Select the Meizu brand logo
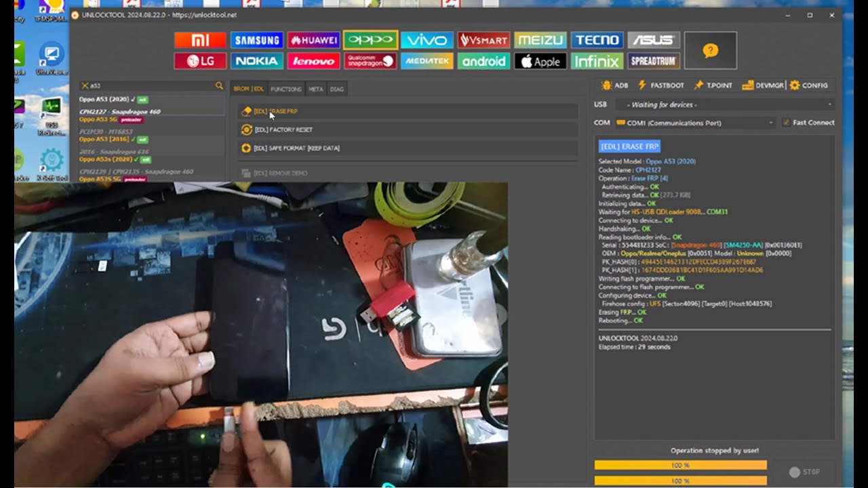Viewport: 868px width, 488px height. [540, 41]
